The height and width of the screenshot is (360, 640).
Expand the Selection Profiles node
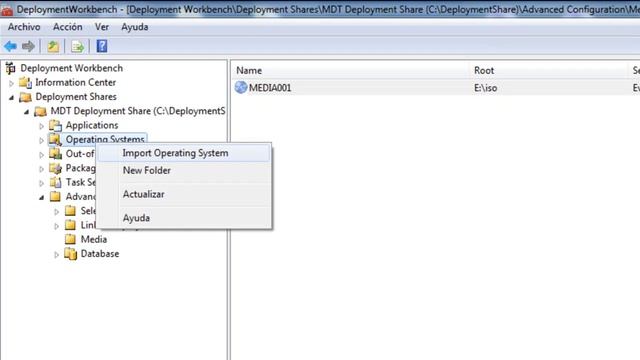[56, 212]
